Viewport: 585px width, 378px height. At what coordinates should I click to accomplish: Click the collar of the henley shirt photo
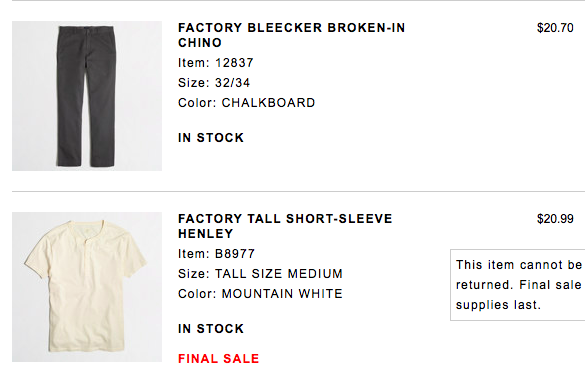pos(87,226)
